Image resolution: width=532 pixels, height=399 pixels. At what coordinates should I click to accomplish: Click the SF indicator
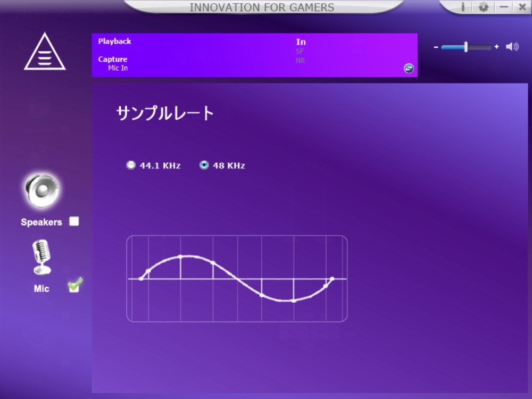(300, 51)
